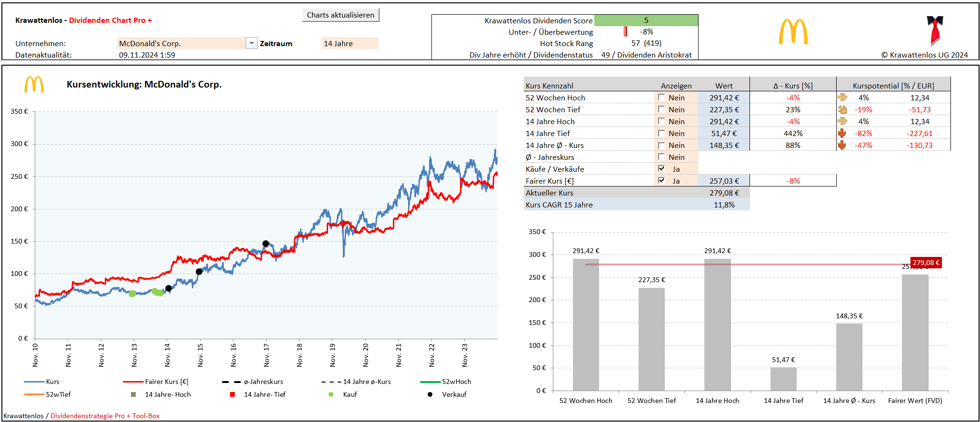The width and height of the screenshot is (980, 422).
Task: Click the 14 Jahre- Tief legend marker
Action: [232, 394]
